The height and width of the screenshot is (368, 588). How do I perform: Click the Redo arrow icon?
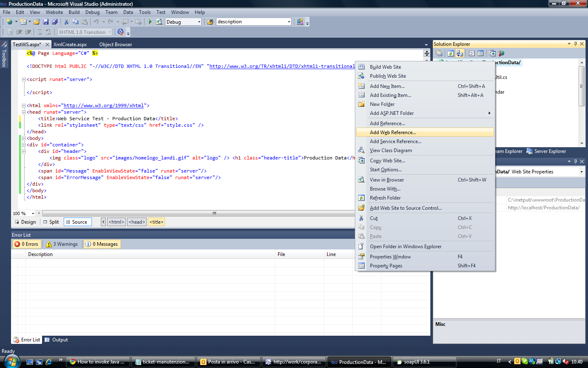point(111,22)
